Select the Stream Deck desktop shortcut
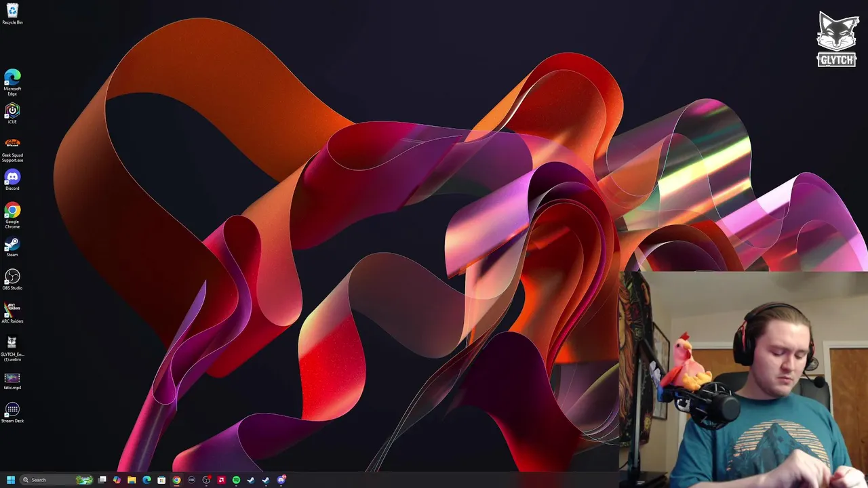This screenshot has height=488, width=868. (12, 412)
